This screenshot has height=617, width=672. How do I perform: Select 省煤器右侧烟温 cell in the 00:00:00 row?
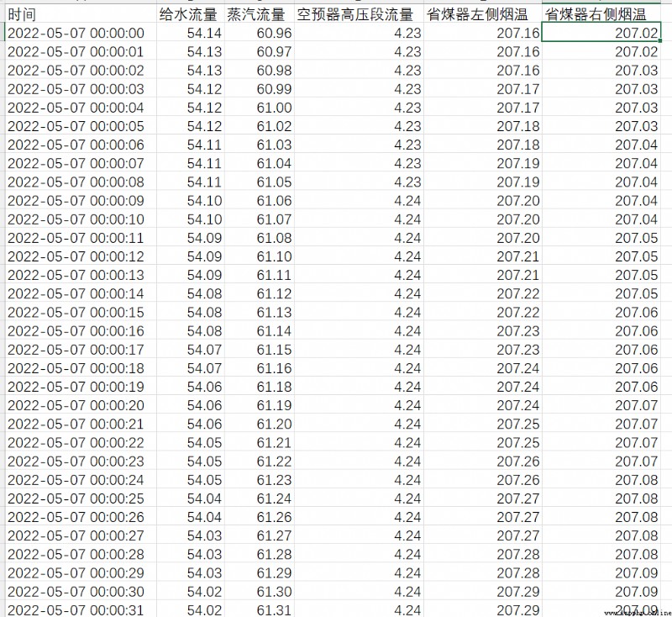click(601, 33)
